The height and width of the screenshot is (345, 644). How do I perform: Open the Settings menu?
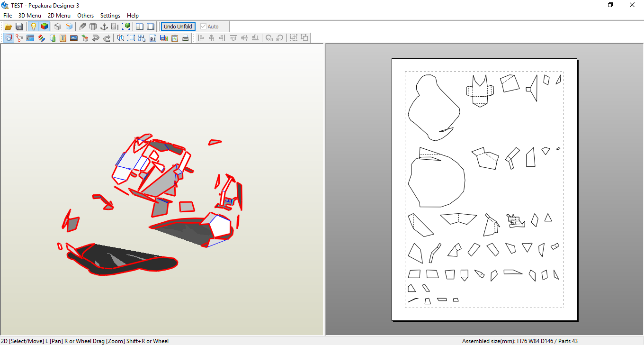pos(110,16)
